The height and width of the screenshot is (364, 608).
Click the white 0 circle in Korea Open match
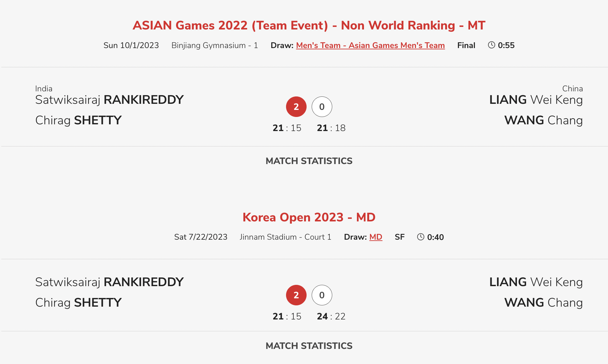[322, 295]
